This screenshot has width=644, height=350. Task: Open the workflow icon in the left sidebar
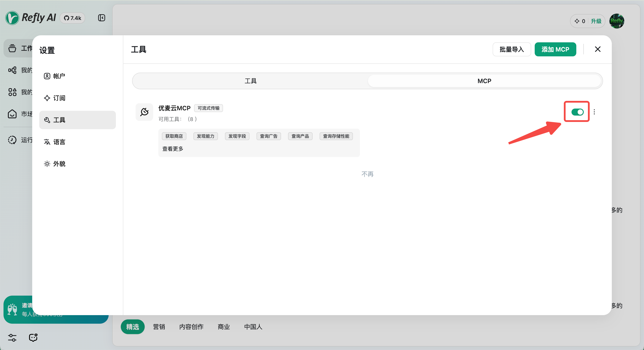(x=12, y=70)
